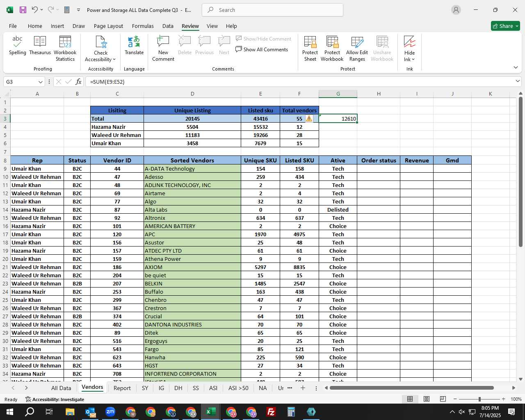
Task: Click the Search box in title bar
Action: pos(272,10)
